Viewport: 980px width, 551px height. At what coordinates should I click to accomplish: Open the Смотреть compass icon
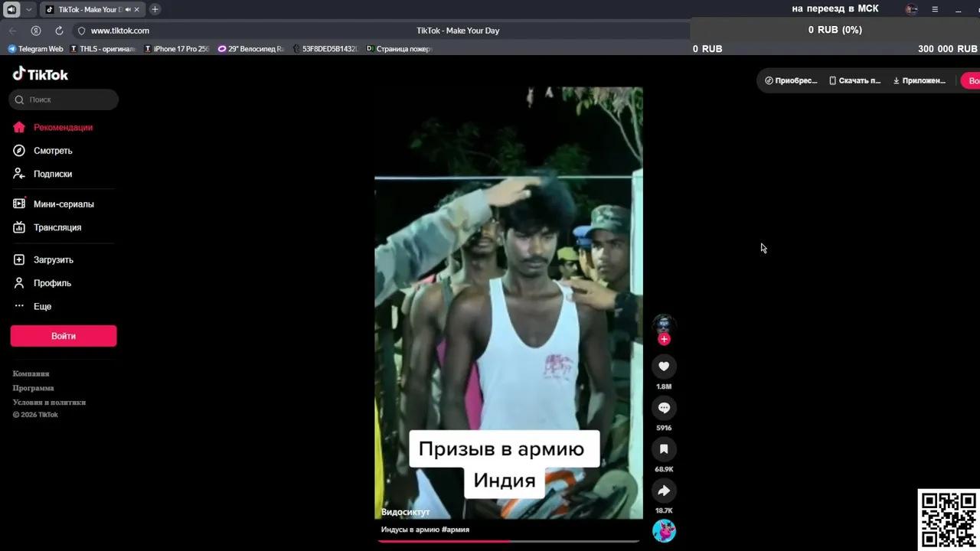pyautogui.click(x=19, y=151)
